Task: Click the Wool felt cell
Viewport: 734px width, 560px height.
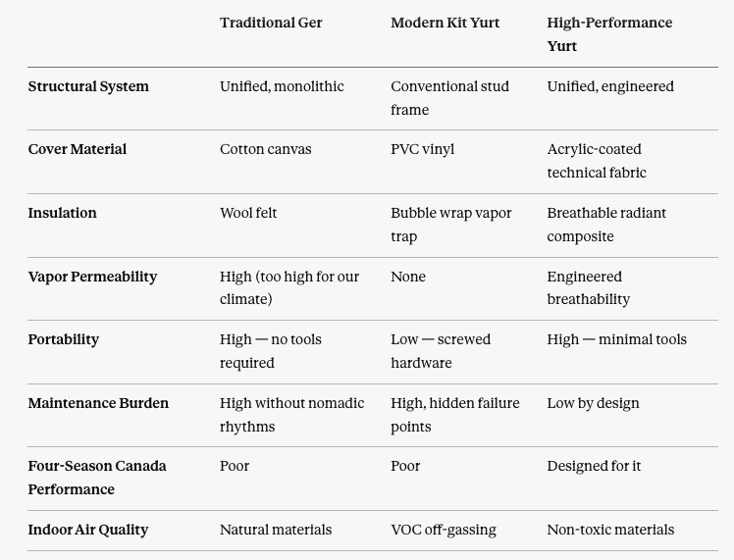Action: (248, 213)
